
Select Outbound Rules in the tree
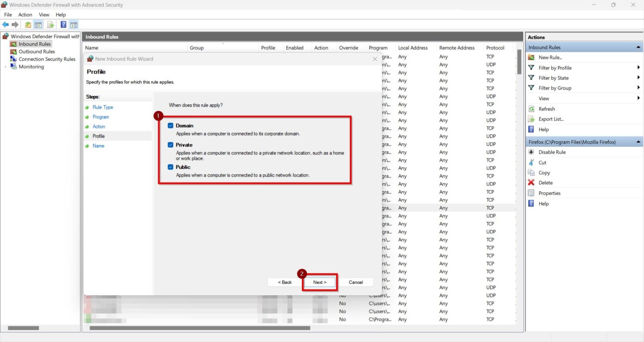37,52
